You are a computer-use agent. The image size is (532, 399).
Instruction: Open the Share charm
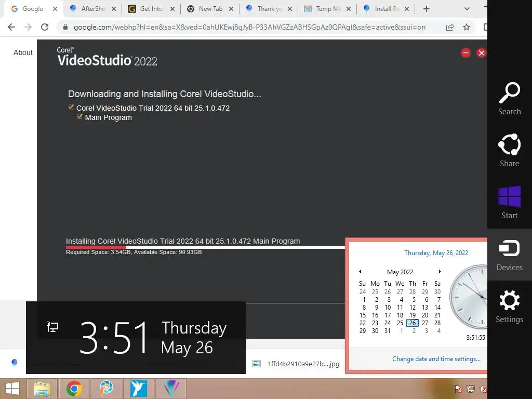point(509,150)
